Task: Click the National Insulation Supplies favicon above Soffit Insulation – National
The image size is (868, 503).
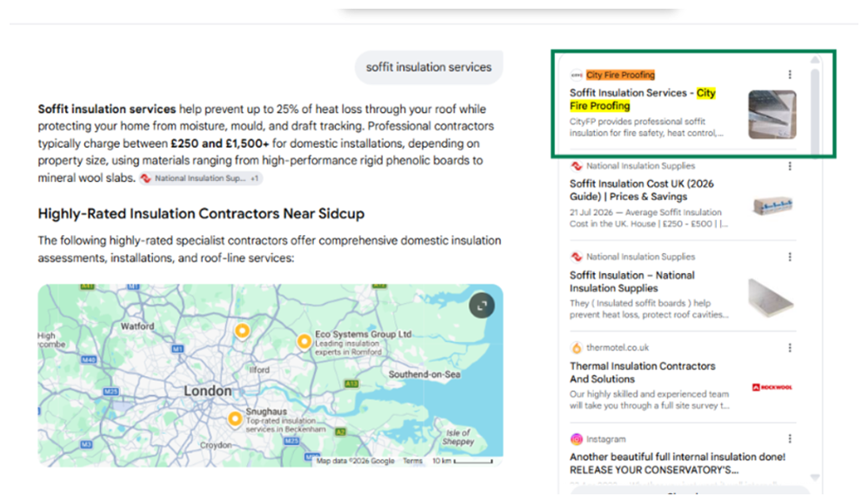Action: [x=577, y=257]
